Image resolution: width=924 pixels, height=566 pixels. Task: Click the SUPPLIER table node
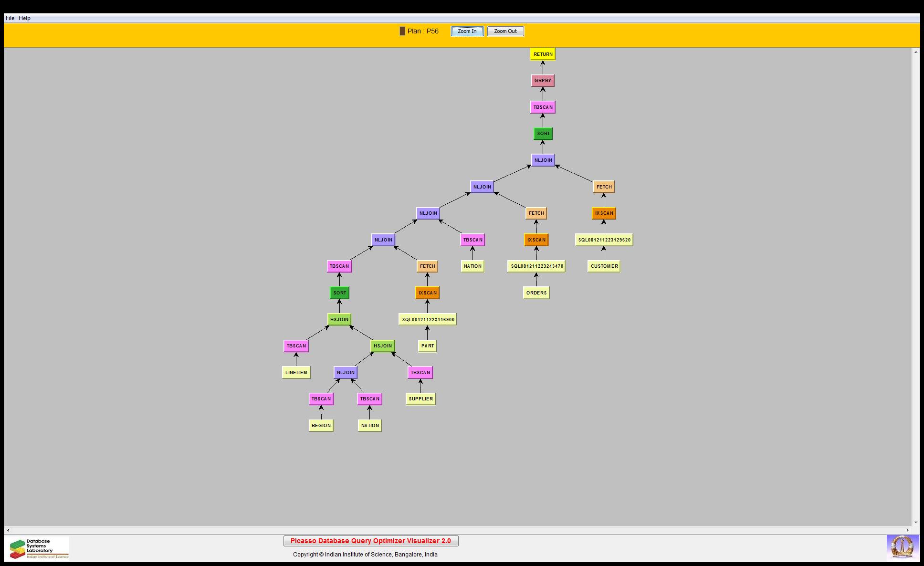420,399
